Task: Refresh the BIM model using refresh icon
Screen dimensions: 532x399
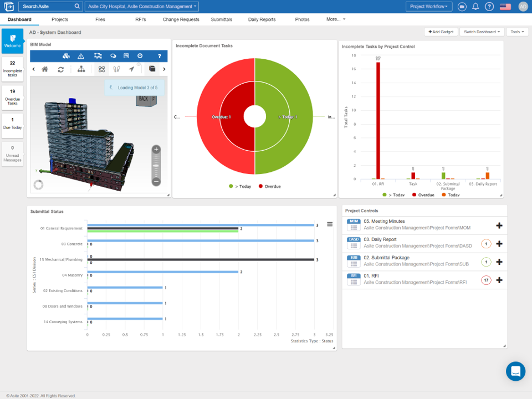Action: coord(60,69)
